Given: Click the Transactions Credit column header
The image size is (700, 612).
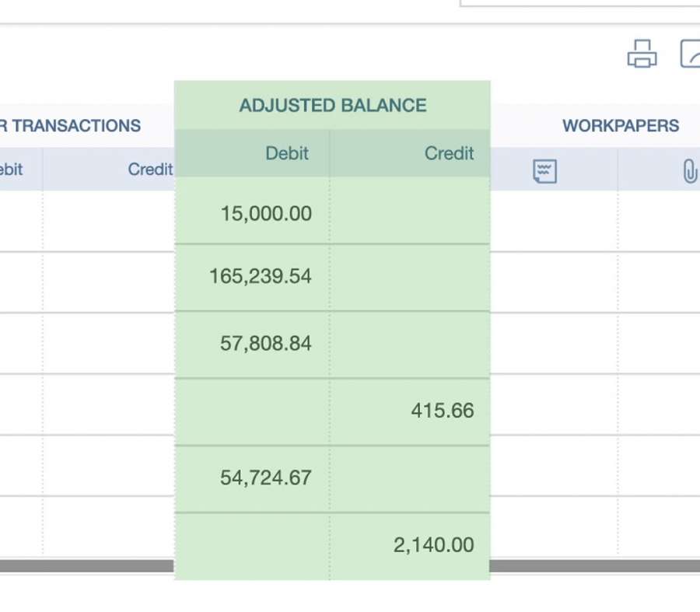Looking at the screenshot, I should [x=150, y=170].
